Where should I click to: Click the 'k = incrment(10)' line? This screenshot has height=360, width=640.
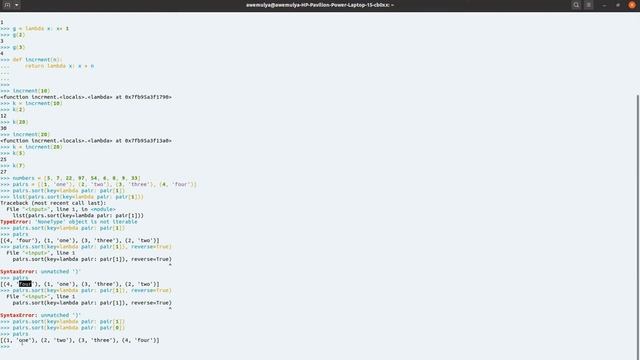point(31,103)
